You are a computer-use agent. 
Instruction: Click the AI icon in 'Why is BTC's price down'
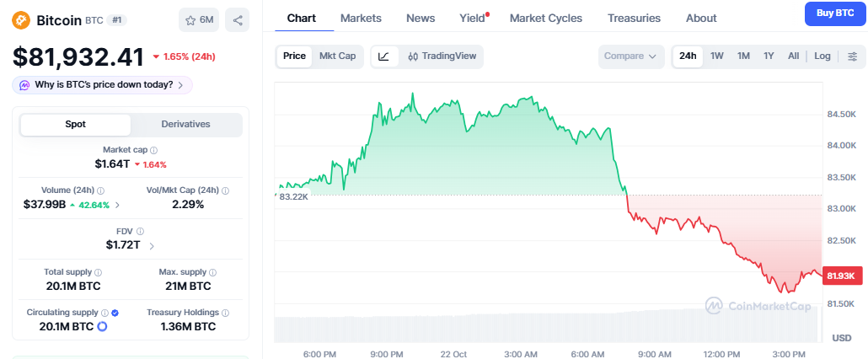pyautogui.click(x=24, y=85)
